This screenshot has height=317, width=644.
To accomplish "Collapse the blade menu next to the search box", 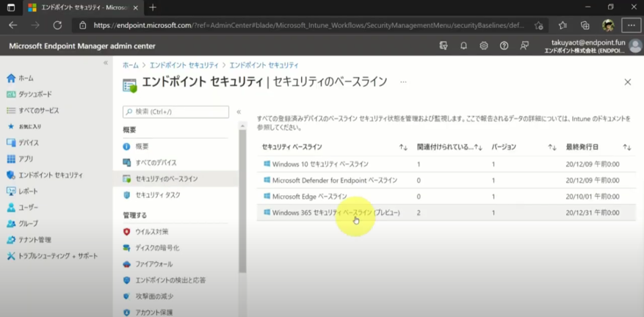I will click(x=239, y=112).
